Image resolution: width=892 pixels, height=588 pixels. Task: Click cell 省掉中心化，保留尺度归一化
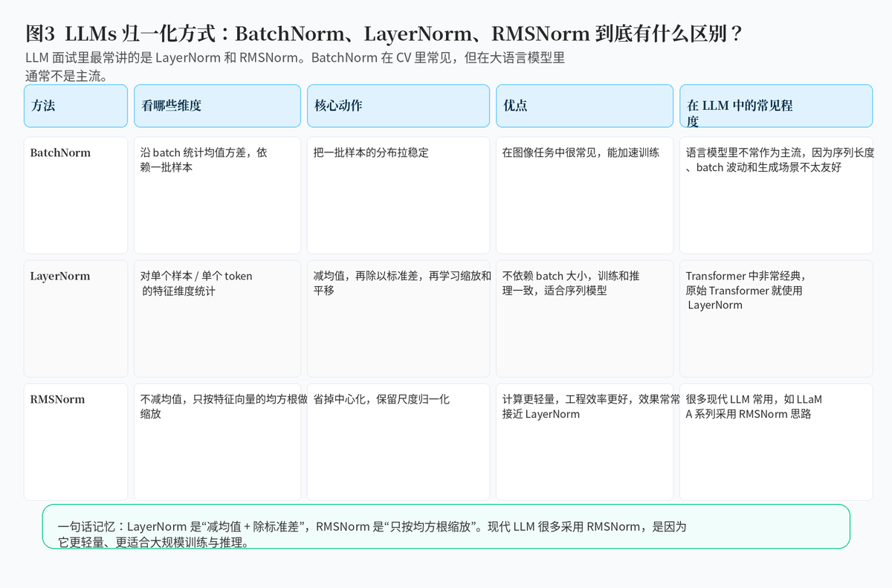pyautogui.click(x=398, y=442)
